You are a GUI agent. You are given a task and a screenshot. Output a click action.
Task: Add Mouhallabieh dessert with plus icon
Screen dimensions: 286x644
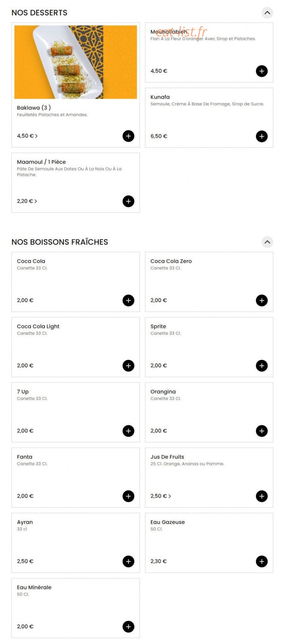(x=261, y=71)
